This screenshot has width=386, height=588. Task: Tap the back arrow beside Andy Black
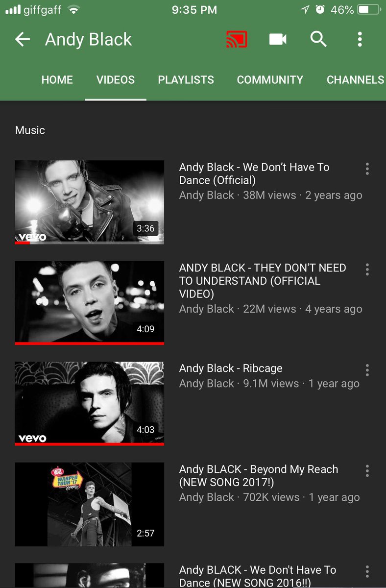click(23, 40)
